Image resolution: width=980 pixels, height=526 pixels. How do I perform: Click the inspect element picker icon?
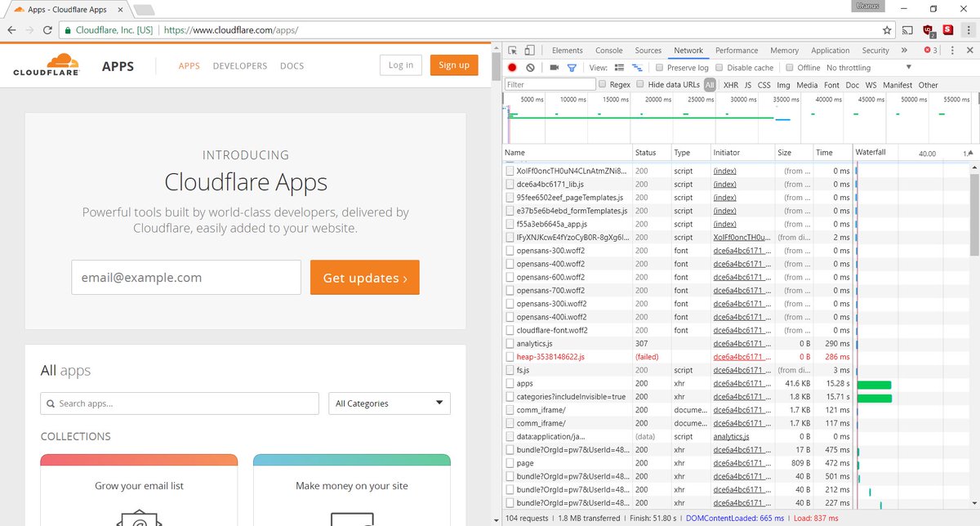click(x=512, y=51)
